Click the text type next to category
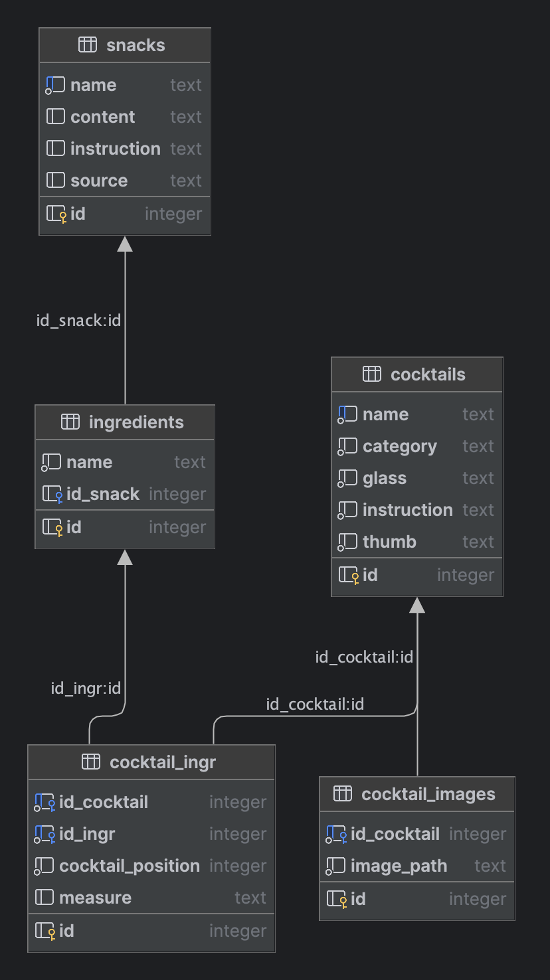 coord(478,446)
